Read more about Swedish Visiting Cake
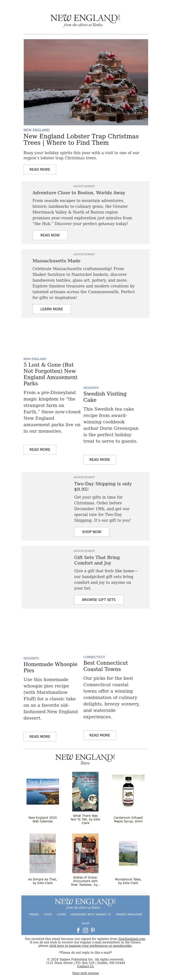 (x=100, y=460)
